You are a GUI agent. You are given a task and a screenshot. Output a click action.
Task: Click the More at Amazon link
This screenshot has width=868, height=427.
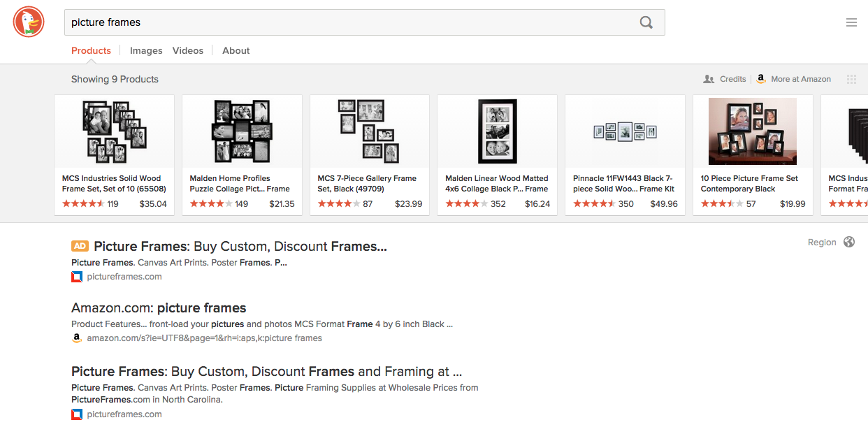coord(801,80)
